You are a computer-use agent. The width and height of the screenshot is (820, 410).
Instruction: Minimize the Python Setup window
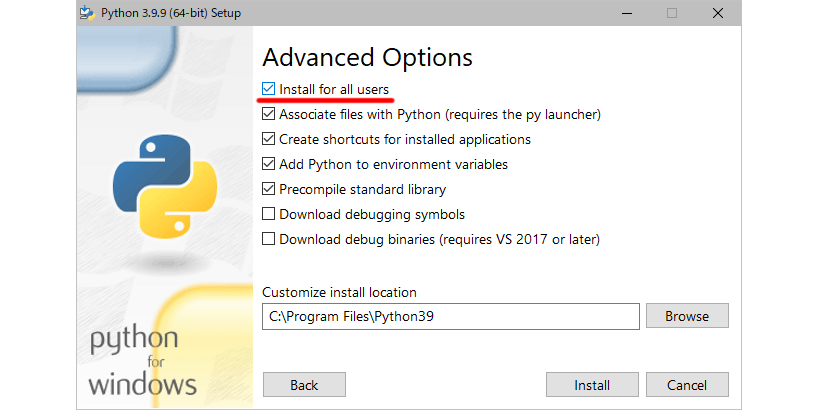tap(625, 13)
